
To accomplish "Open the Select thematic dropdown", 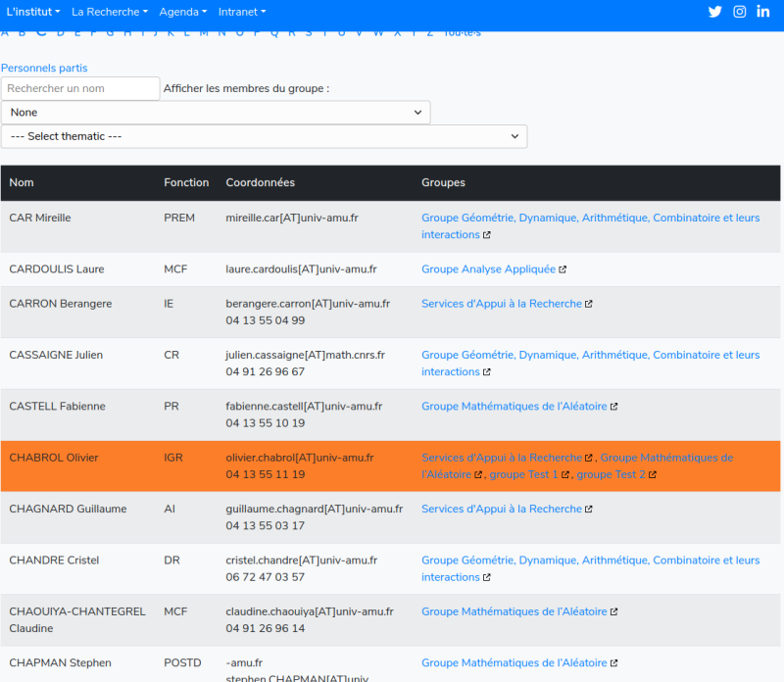I will (x=264, y=136).
